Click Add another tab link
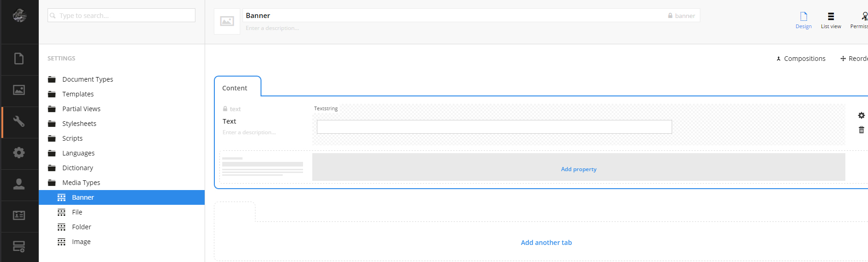Viewport: 868px width, 262px height. click(x=546, y=243)
